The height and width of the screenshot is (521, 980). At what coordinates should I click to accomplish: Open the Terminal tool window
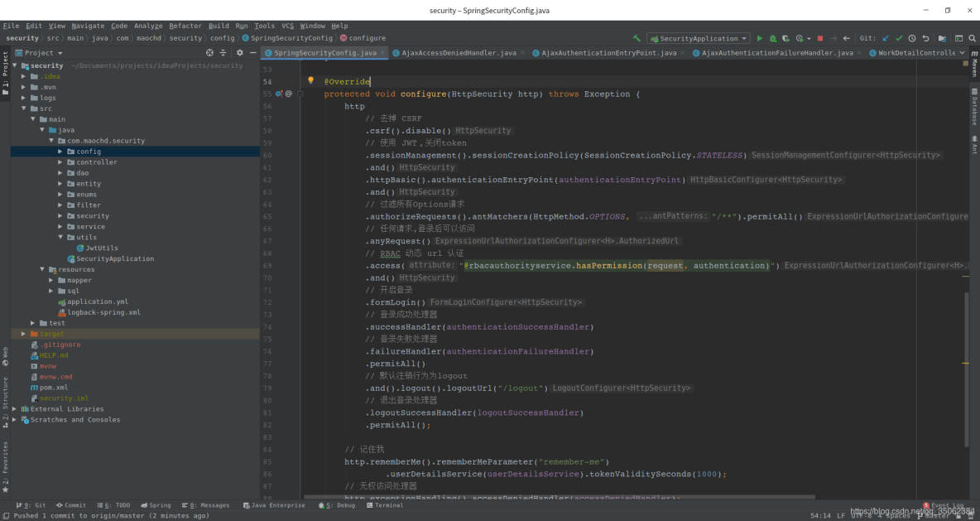point(385,505)
